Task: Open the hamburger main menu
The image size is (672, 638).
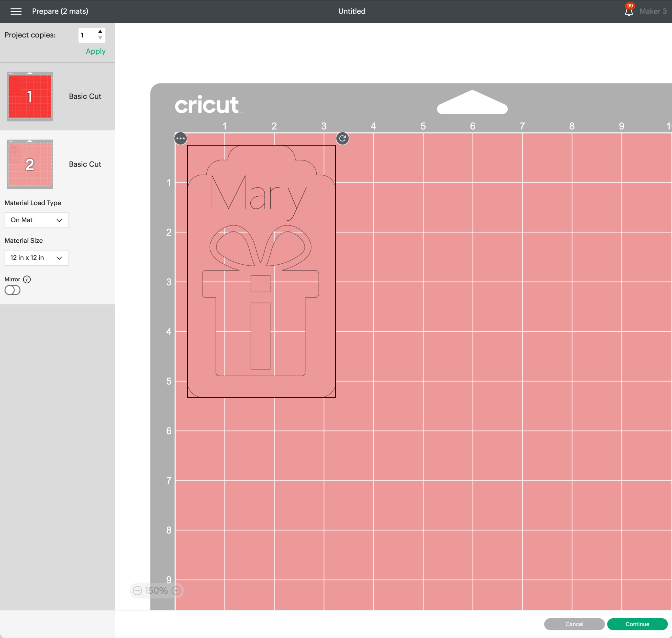Action: tap(16, 11)
